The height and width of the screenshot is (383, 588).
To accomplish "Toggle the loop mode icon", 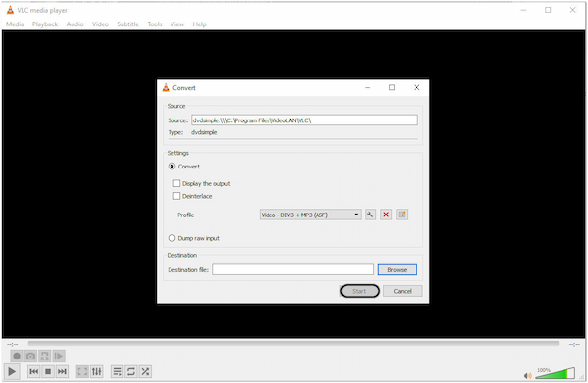I will coord(131,371).
